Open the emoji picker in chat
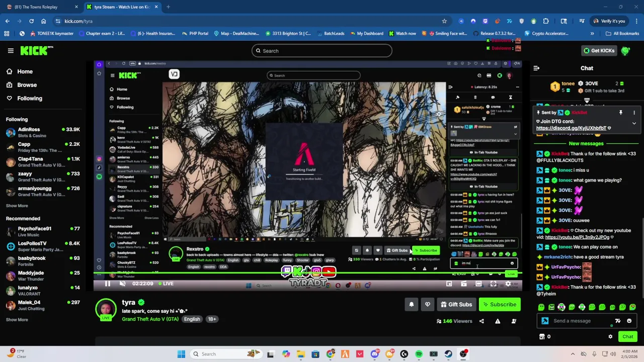The image size is (644, 362). 629,321
